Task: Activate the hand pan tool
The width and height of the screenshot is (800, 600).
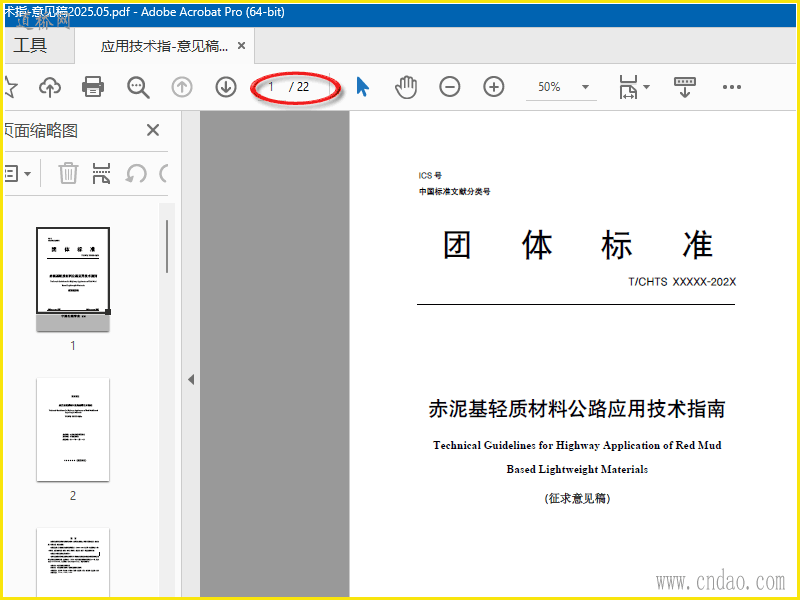Action: coord(406,87)
